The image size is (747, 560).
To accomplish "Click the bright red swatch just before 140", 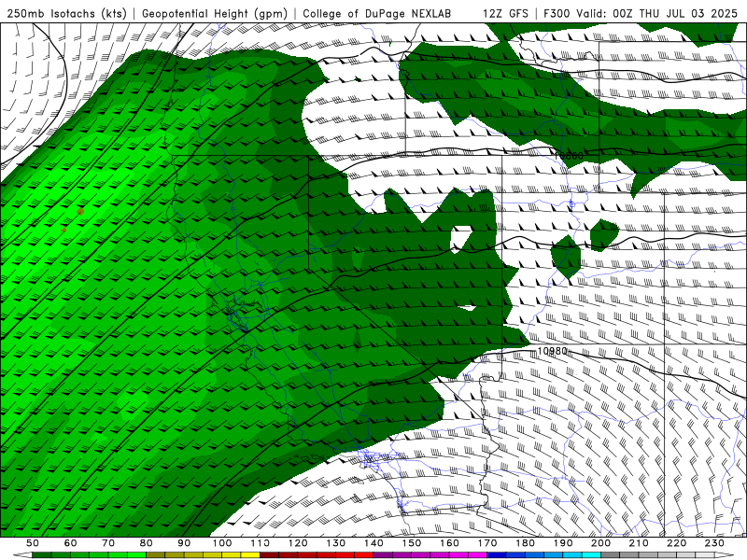I will tap(364, 555).
